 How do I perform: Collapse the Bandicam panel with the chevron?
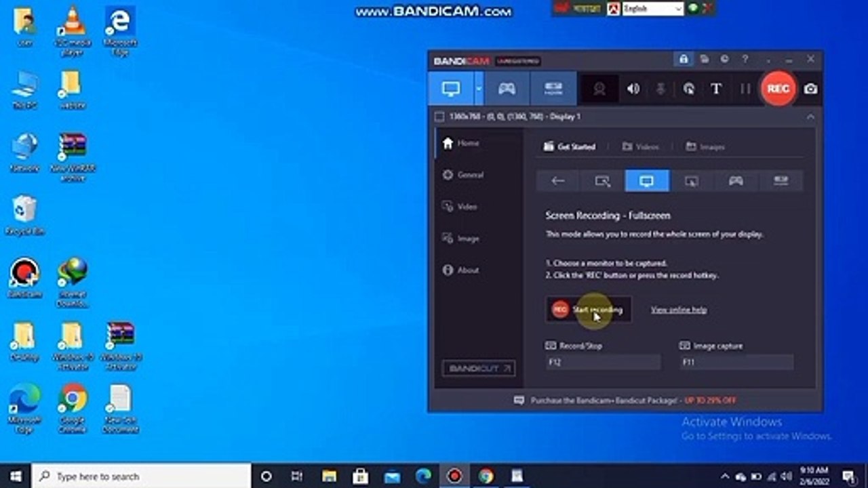(x=810, y=117)
